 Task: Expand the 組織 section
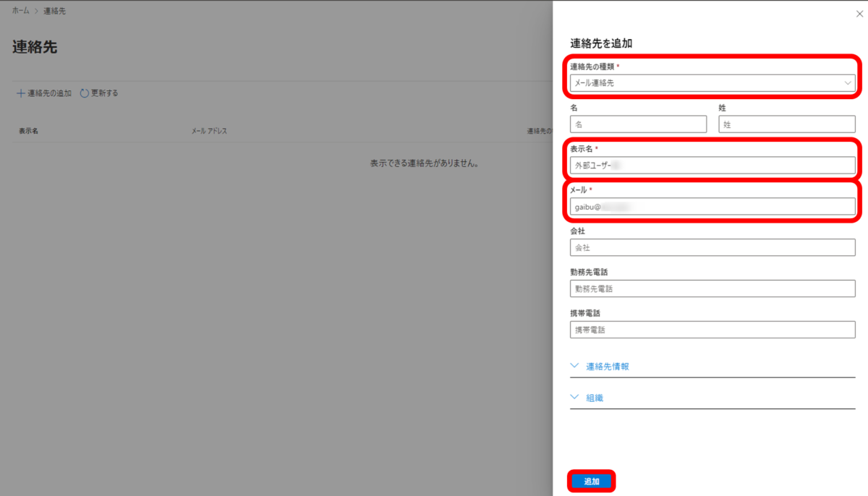[x=595, y=396]
